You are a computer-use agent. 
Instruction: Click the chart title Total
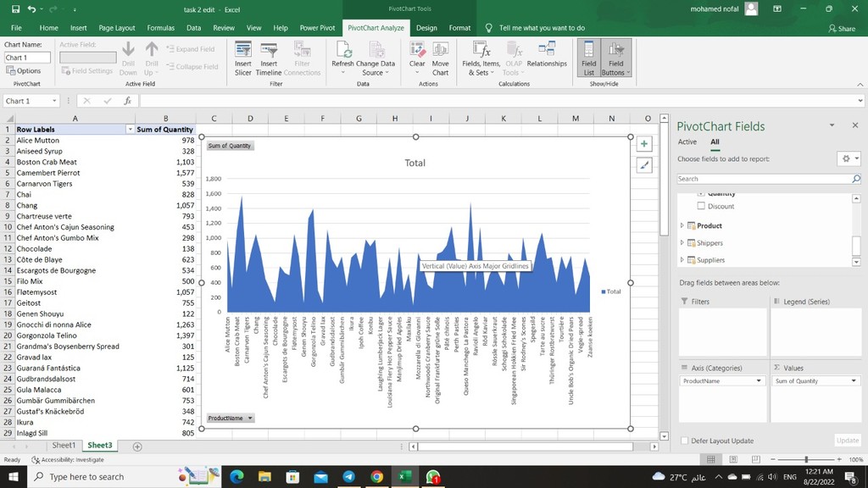coord(415,163)
